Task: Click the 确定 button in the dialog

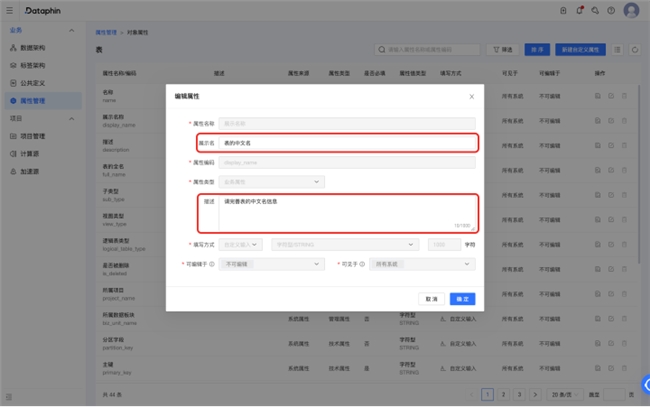Action: click(462, 299)
